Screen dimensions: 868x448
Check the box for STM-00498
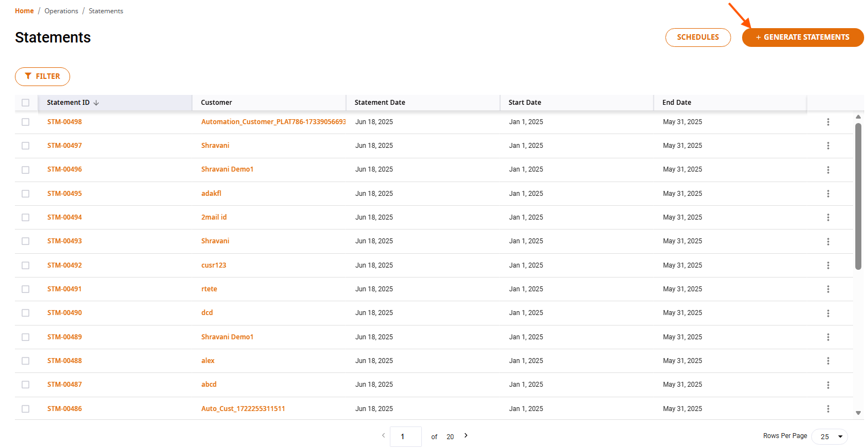pyautogui.click(x=25, y=122)
